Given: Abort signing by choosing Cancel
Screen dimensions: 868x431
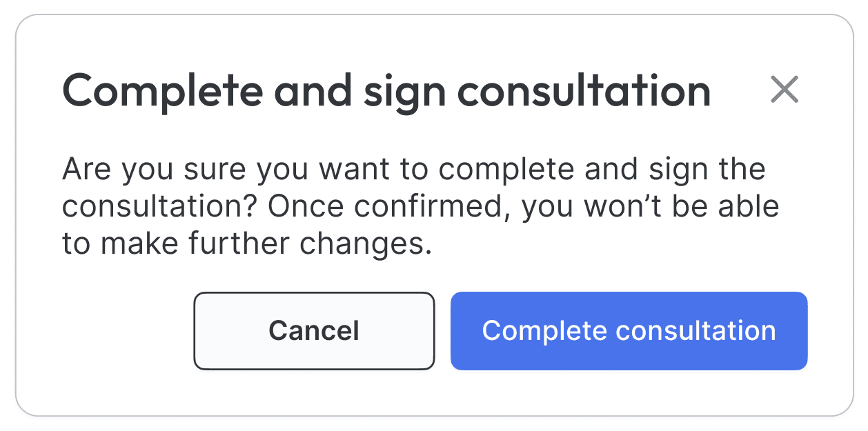Looking at the screenshot, I should tap(314, 331).
